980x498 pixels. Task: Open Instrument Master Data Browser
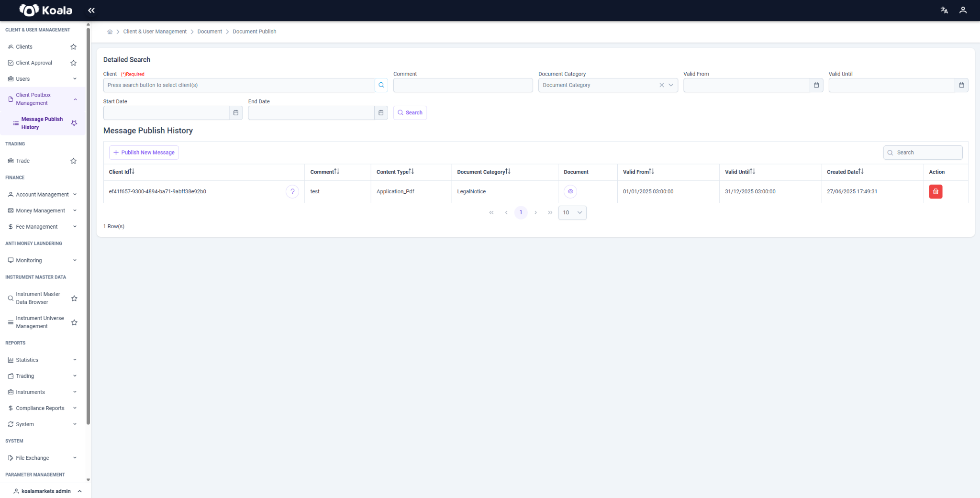[38, 298]
